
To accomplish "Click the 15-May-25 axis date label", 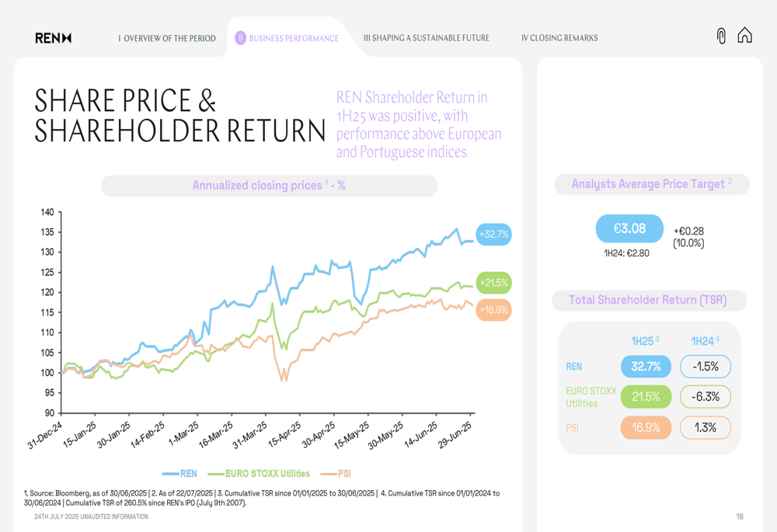I will pyautogui.click(x=351, y=435).
